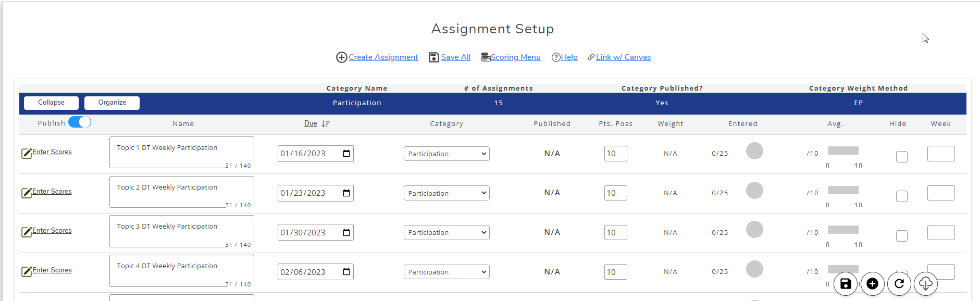Click the floating add plus button
Image resolution: width=980 pixels, height=301 pixels.
point(873,284)
